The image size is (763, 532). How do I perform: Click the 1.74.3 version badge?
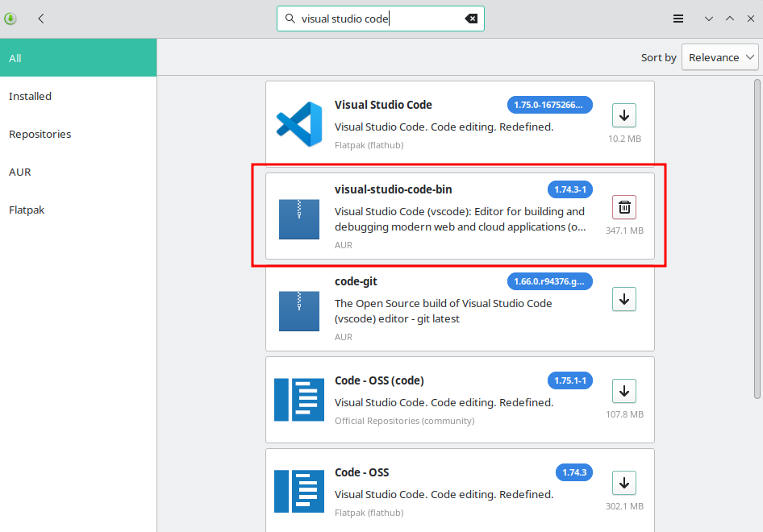[x=574, y=472]
